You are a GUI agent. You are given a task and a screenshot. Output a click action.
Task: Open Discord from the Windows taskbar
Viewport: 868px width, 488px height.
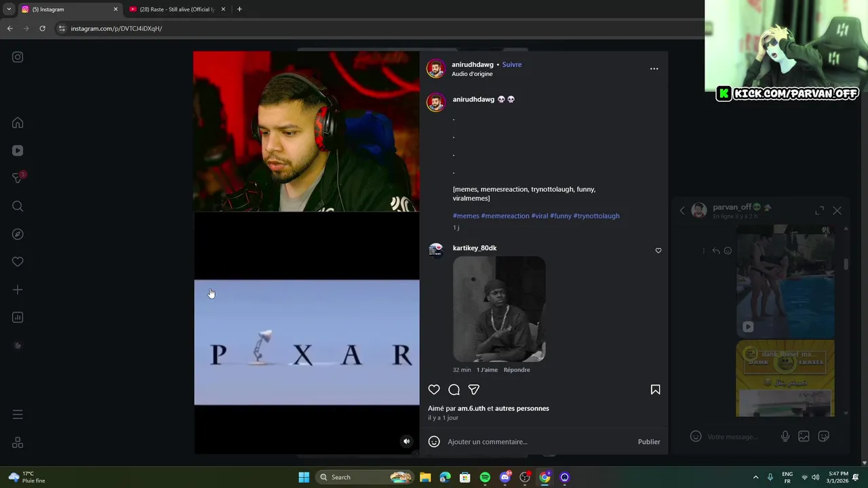[x=505, y=477]
